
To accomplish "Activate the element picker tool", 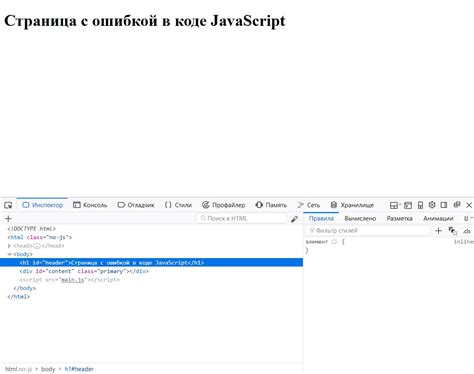I will pos(8,205).
